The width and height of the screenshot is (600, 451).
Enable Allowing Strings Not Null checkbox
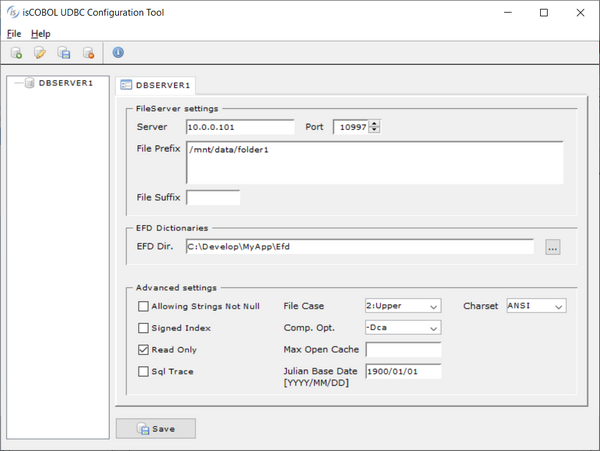click(x=143, y=306)
